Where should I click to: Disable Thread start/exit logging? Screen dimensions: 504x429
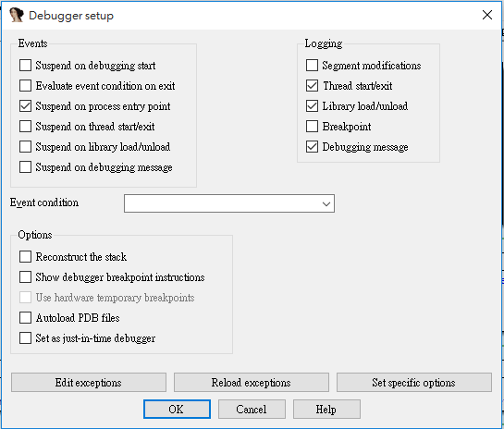[312, 86]
